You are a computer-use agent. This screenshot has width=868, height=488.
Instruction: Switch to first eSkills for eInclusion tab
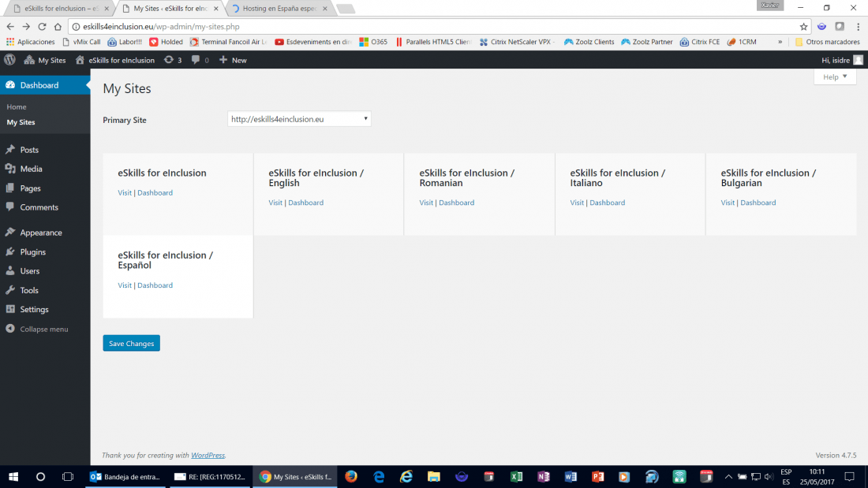58,9
